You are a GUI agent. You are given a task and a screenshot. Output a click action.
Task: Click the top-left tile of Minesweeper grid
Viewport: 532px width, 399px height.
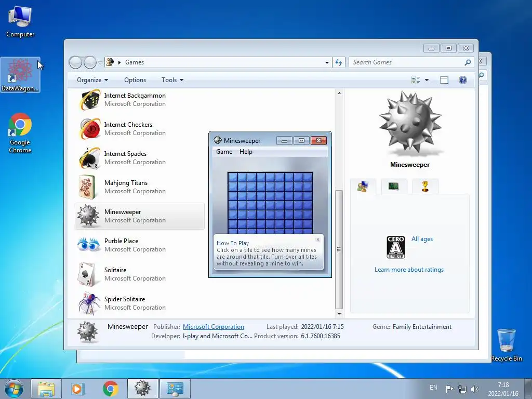(233, 177)
